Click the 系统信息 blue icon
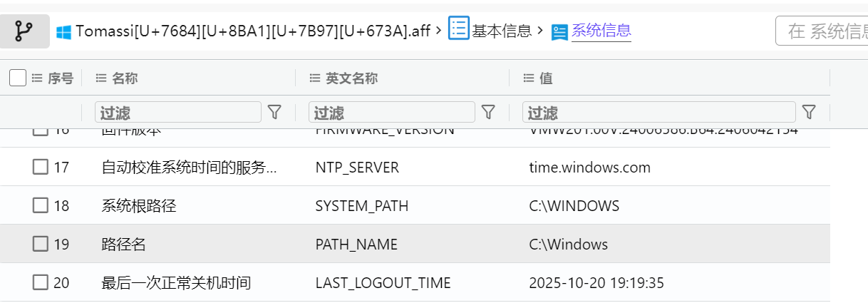Screen dimensions: 868x308 tap(560, 32)
